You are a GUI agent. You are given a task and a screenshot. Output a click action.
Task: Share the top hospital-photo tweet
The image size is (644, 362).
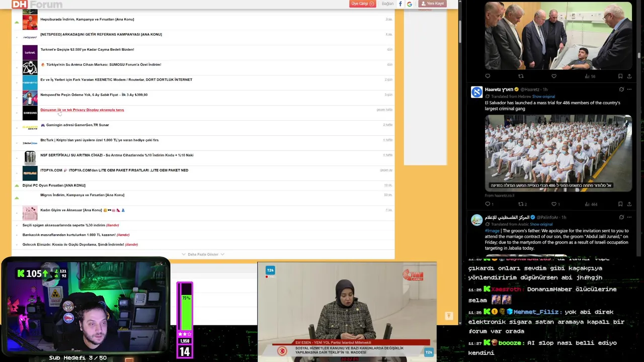coord(629,76)
